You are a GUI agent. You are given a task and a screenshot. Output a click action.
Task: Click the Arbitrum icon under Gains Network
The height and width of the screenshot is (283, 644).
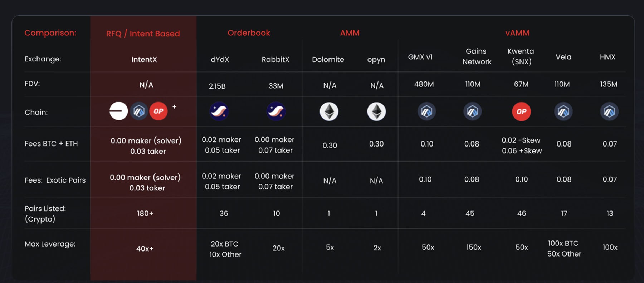click(x=472, y=111)
